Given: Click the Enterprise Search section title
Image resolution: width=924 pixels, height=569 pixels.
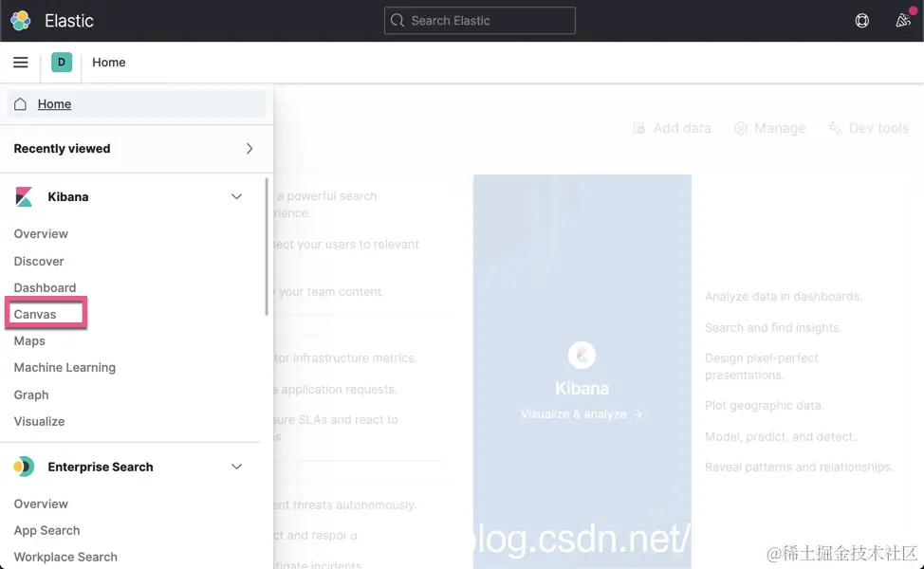Looking at the screenshot, I should tap(101, 467).
